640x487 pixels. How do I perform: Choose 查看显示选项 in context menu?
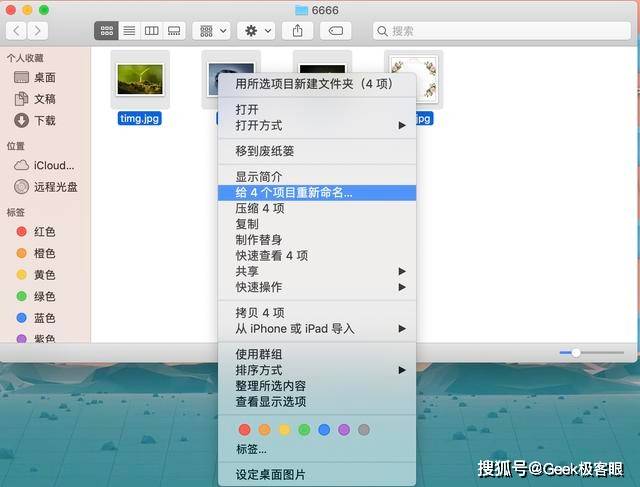coord(317,402)
